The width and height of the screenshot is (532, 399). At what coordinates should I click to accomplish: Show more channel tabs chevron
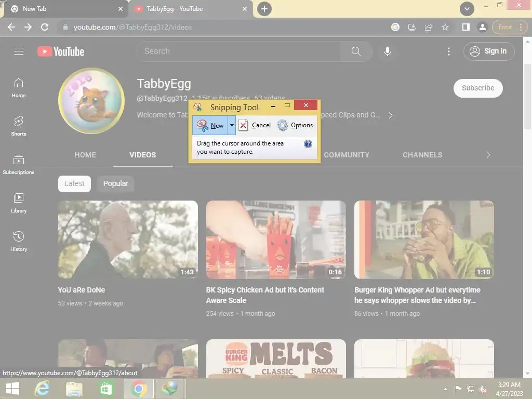[488, 155]
